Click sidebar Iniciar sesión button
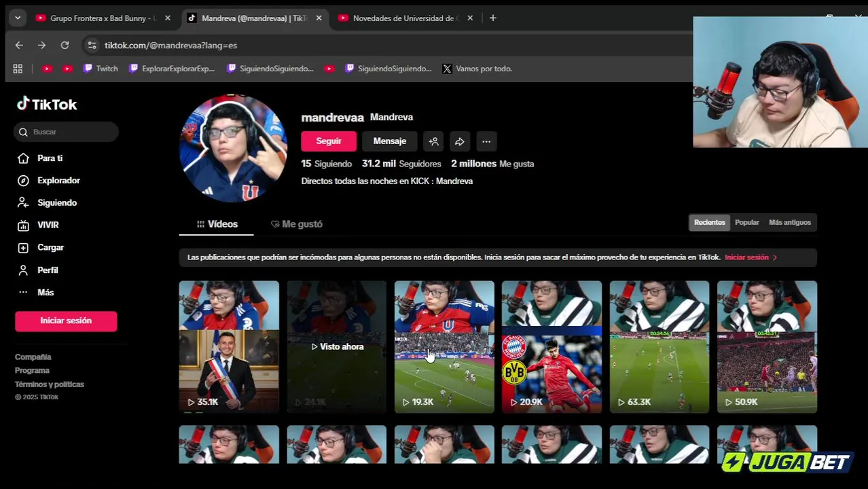Screen dimensions: 868x489 (66, 321)
